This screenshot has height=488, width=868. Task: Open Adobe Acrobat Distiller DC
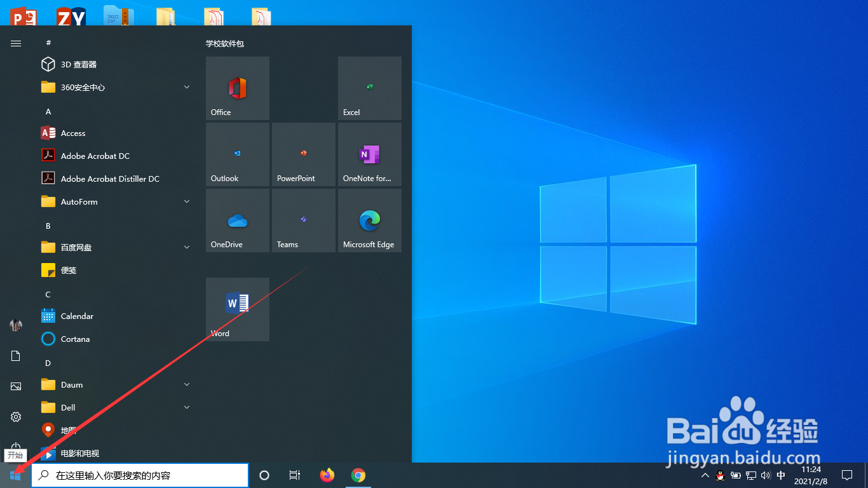pos(116,179)
